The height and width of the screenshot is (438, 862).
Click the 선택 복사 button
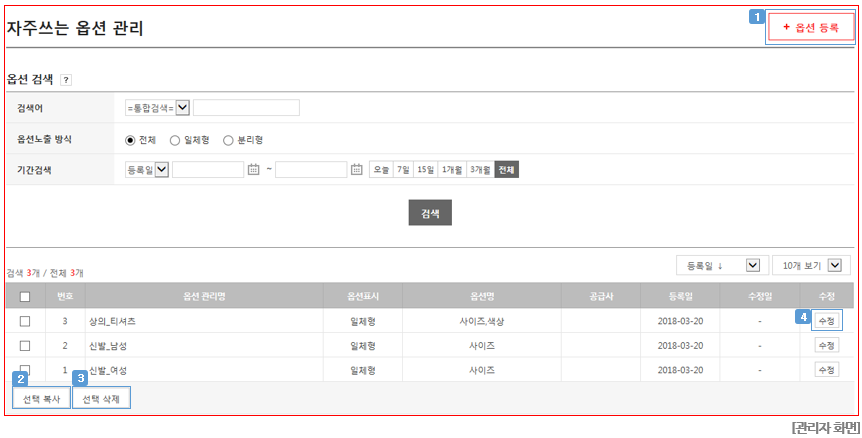point(42,399)
